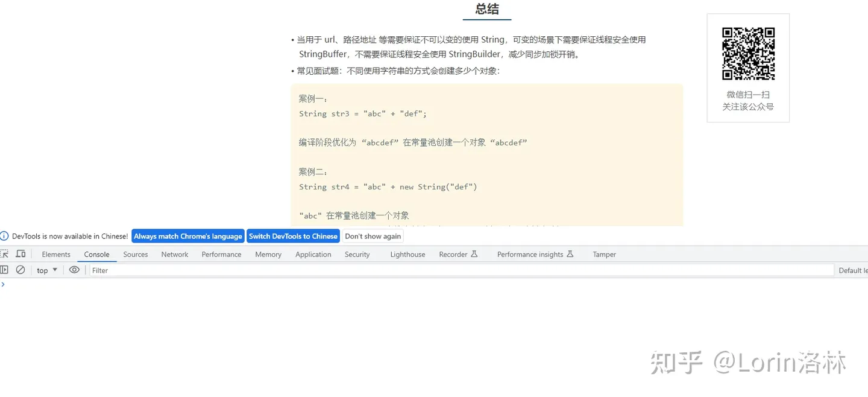Click the info icon beside DevTools notice

click(4, 236)
